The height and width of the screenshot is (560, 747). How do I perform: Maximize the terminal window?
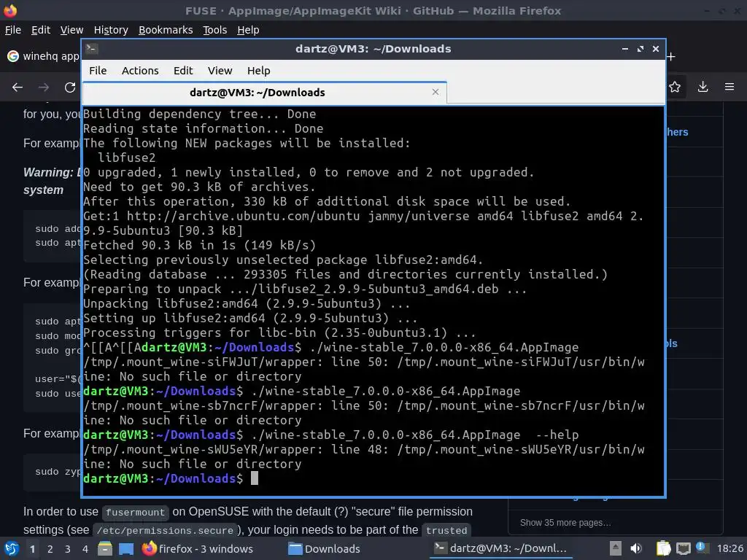(640, 49)
